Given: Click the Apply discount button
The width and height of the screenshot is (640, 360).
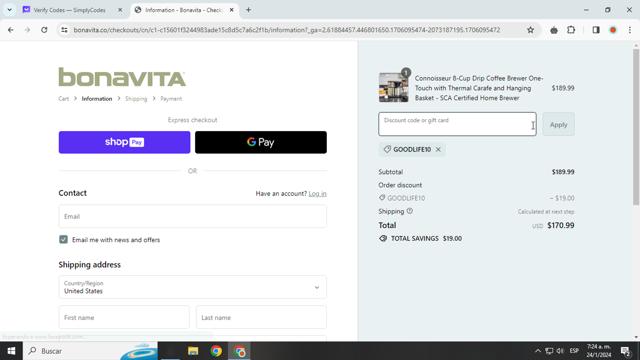Looking at the screenshot, I should [x=558, y=124].
